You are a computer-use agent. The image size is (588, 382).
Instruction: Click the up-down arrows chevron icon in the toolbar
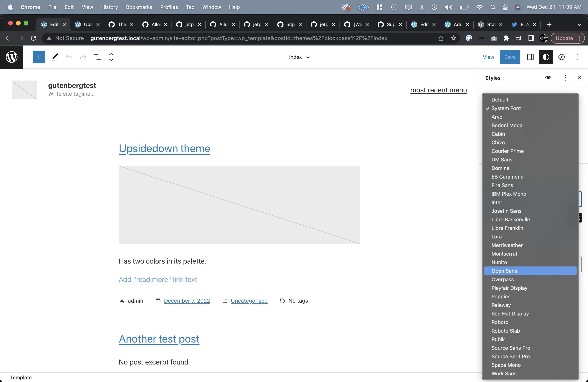(x=111, y=57)
